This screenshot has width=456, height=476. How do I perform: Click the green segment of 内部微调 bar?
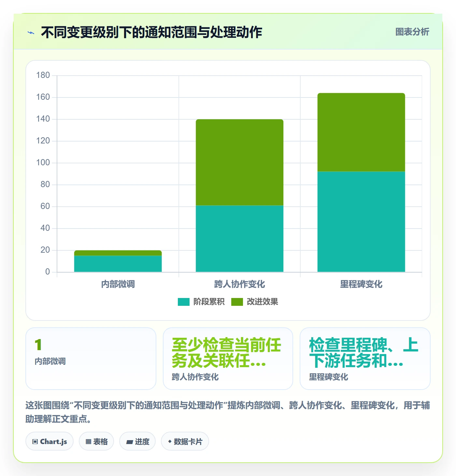pos(118,253)
